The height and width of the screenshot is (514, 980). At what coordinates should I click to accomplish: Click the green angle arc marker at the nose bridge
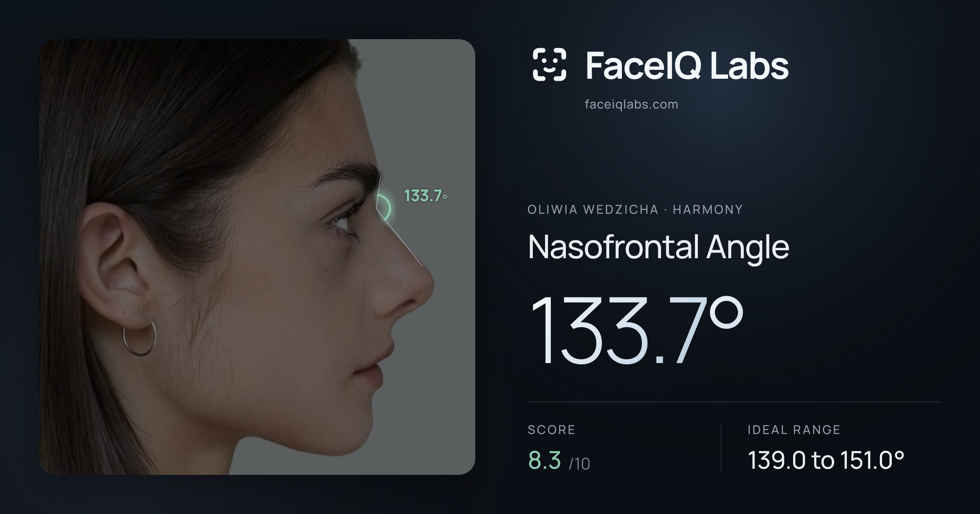click(384, 208)
